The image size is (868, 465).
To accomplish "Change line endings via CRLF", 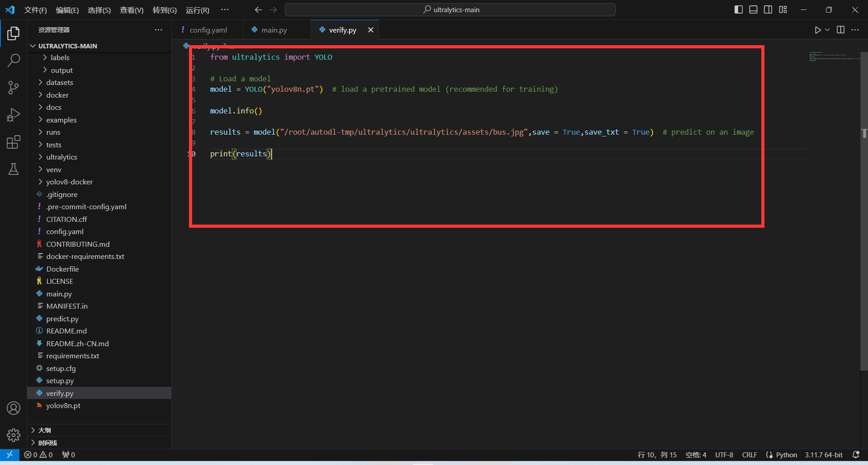I will point(749,455).
